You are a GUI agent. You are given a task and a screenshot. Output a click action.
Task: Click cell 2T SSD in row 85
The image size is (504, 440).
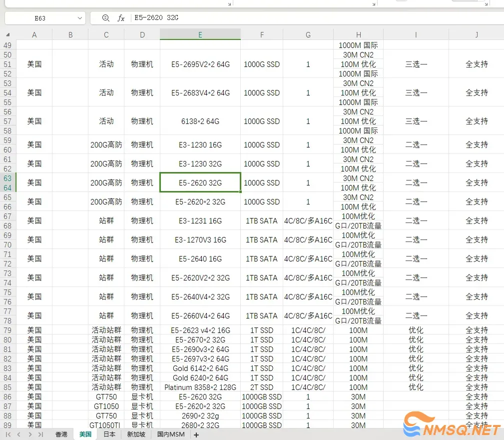(262, 387)
